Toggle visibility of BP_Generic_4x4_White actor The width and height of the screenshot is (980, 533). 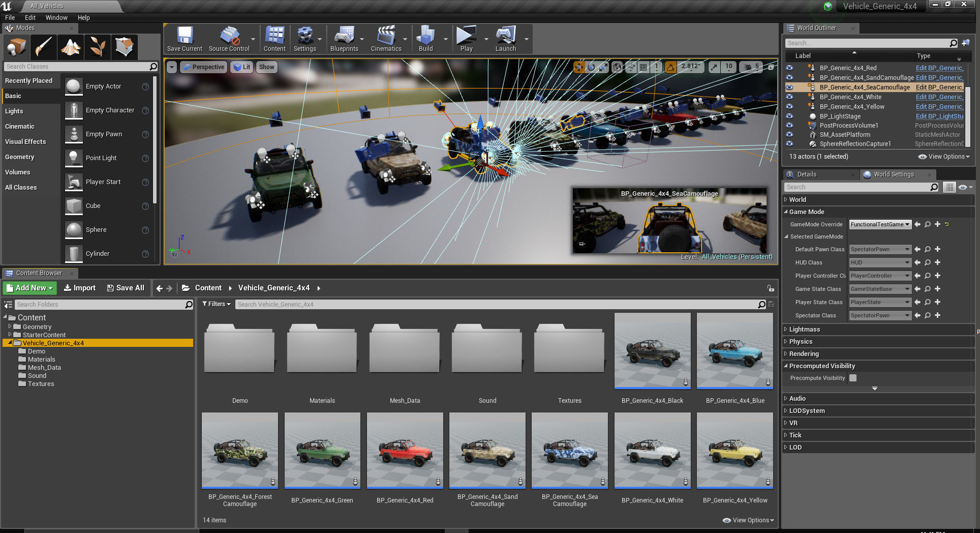(789, 97)
